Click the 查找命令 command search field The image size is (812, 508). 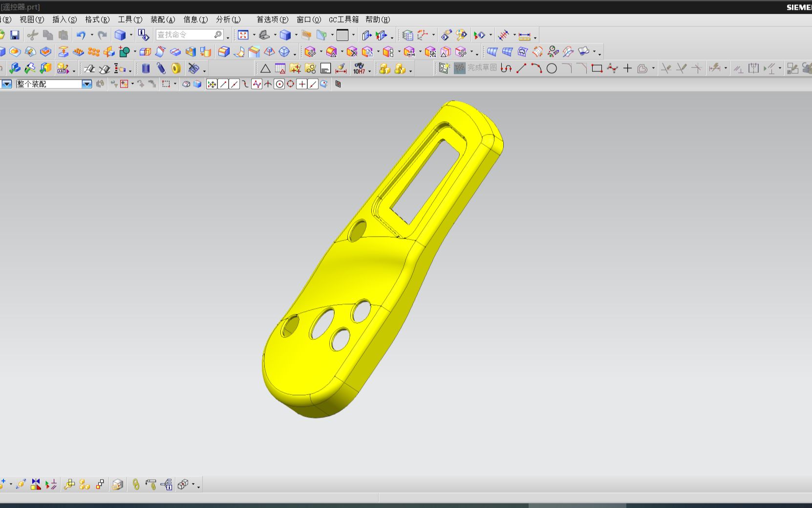point(190,35)
